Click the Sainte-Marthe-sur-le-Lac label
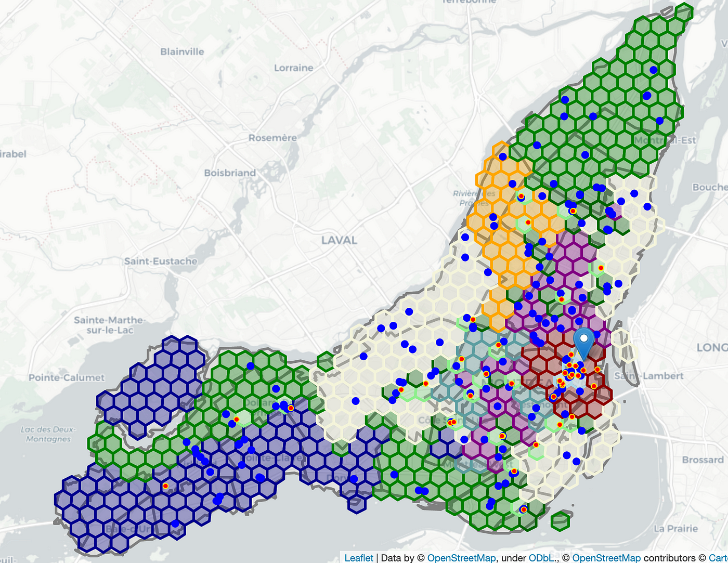 (x=109, y=325)
